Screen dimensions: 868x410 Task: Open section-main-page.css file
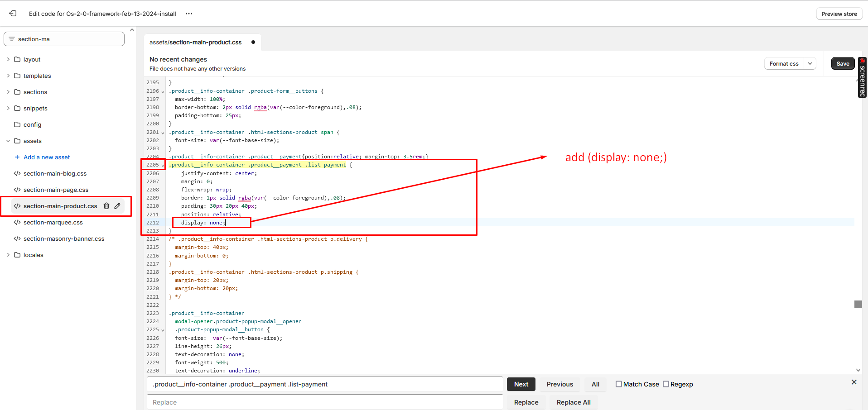pos(56,190)
